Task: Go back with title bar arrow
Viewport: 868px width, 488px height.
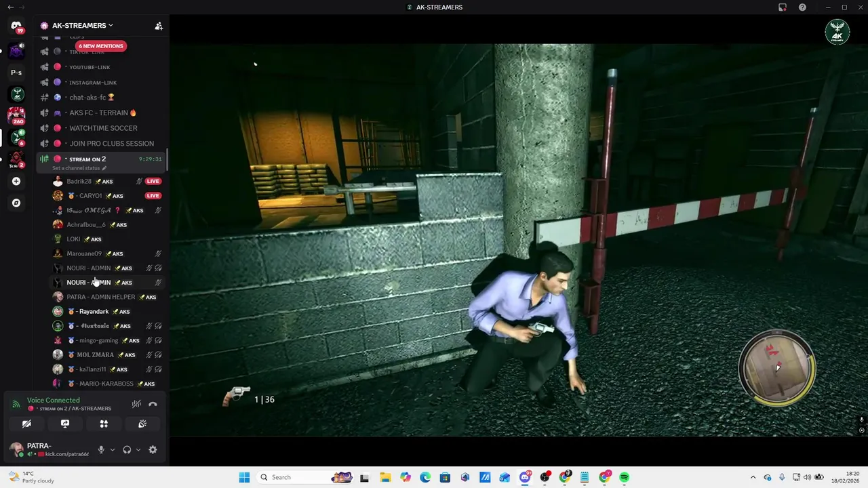Action: (10, 7)
